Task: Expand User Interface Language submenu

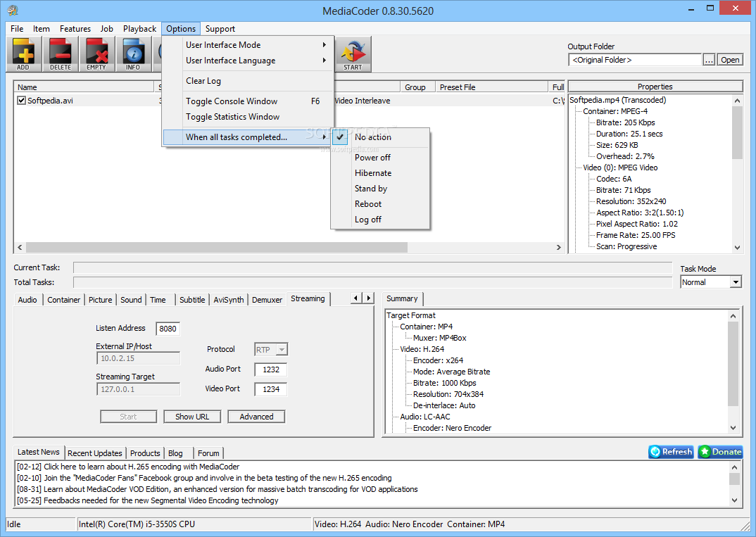Action: pos(248,61)
